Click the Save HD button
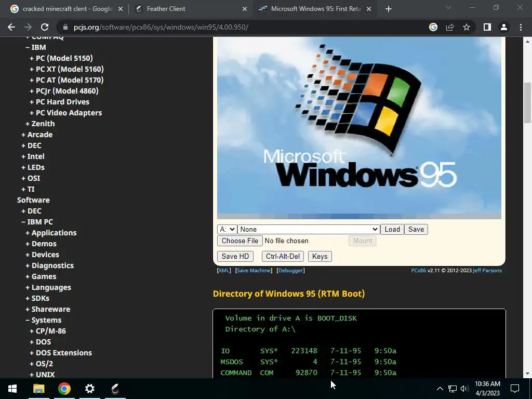 [x=235, y=257]
